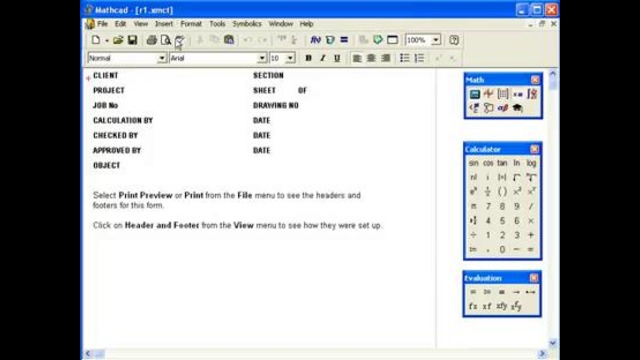Paste from clipboard toolbar icon

tap(229, 40)
